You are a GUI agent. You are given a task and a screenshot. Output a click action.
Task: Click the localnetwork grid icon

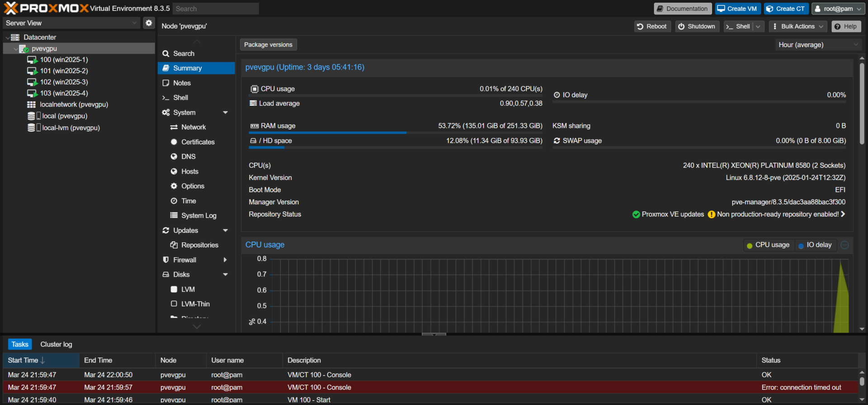[x=31, y=104]
